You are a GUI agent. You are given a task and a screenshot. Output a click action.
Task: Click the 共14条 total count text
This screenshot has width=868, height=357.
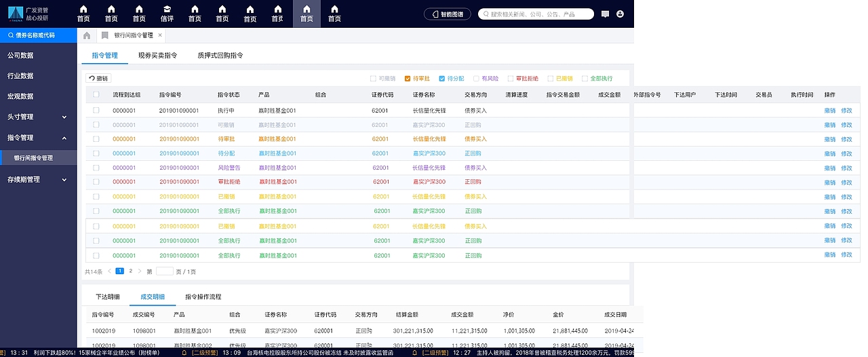pos(94,271)
